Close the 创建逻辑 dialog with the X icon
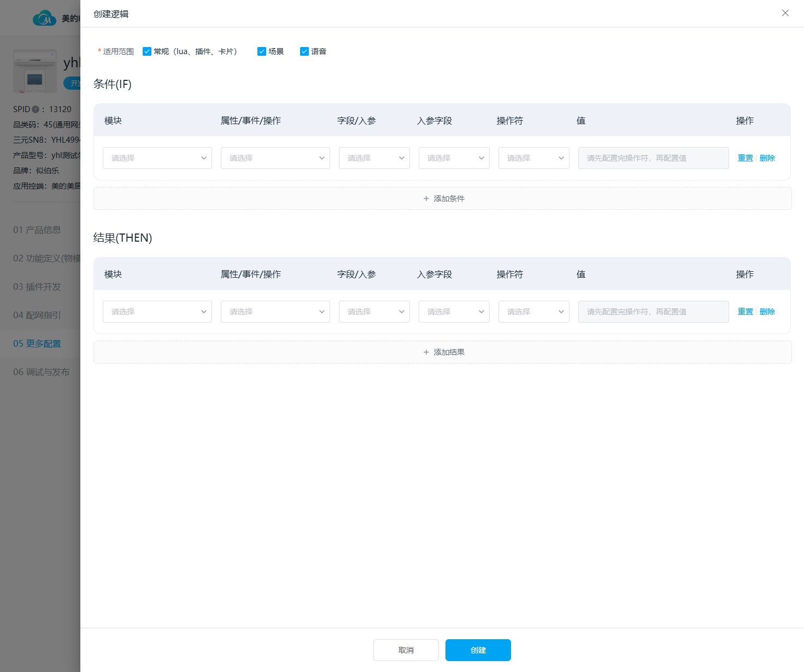The image size is (804, 672). click(x=785, y=13)
